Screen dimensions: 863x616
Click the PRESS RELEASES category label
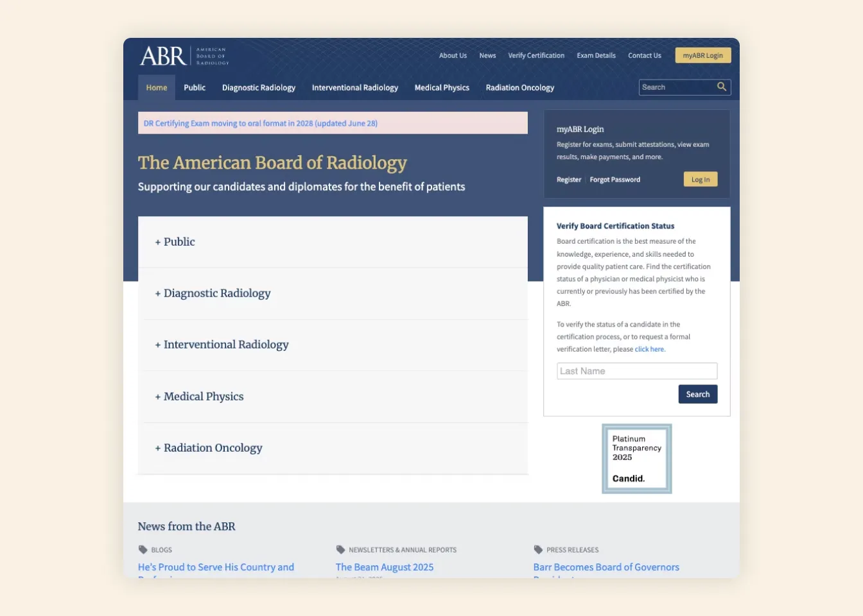(573, 550)
